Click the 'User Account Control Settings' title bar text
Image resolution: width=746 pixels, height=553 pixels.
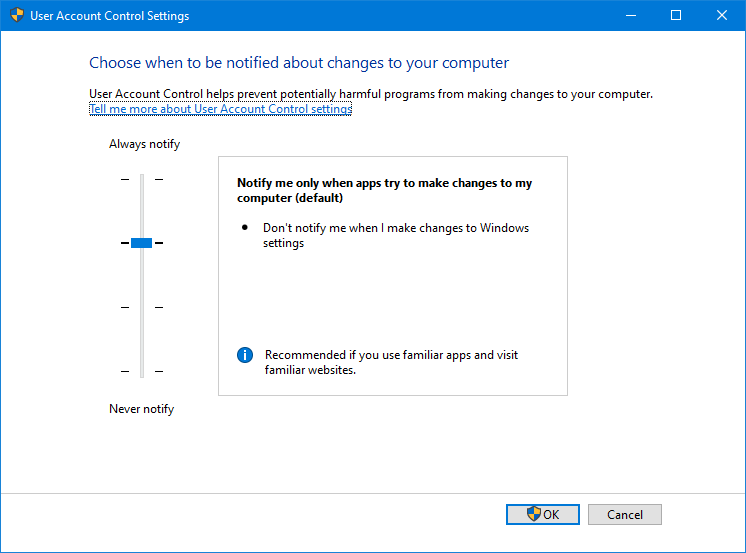tap(110, 16)
